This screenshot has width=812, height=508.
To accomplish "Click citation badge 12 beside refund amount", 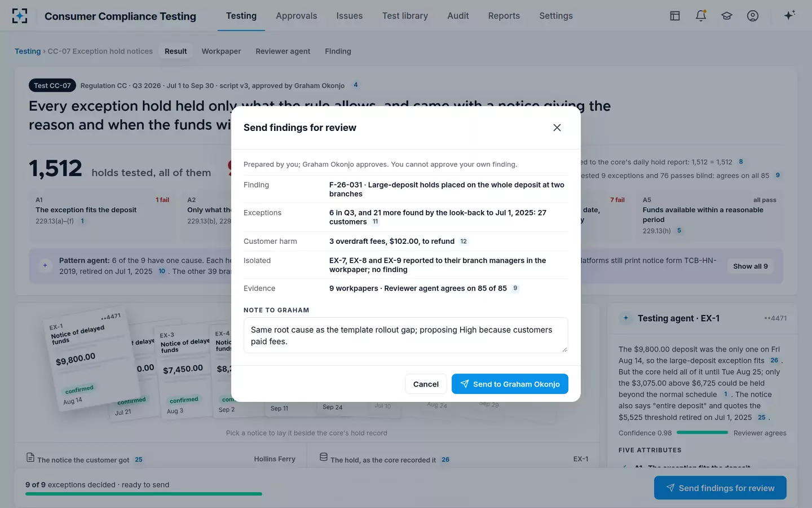I will point(464,242).
